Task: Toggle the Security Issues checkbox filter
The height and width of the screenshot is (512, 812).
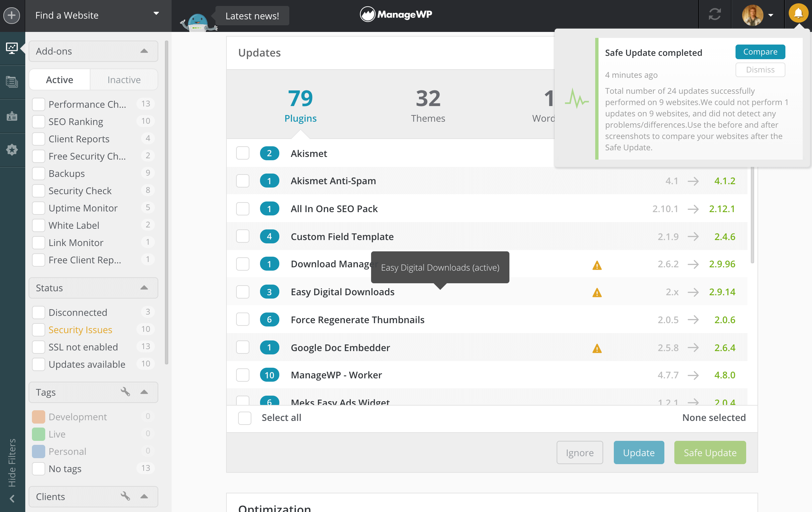Action: click(38, 329)
